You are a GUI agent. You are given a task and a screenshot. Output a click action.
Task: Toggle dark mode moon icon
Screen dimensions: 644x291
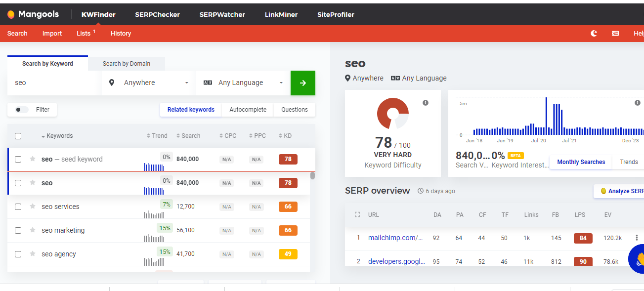[594, 34]
